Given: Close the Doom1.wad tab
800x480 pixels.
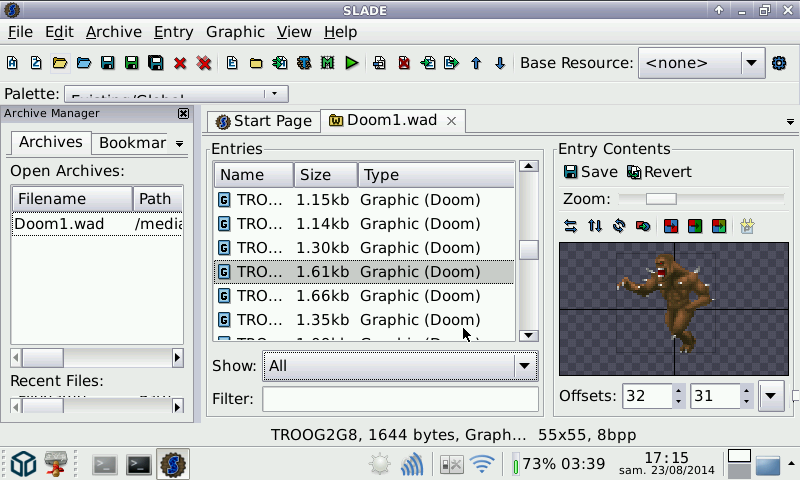Looking at the screenshot, I should coord(452,121).
